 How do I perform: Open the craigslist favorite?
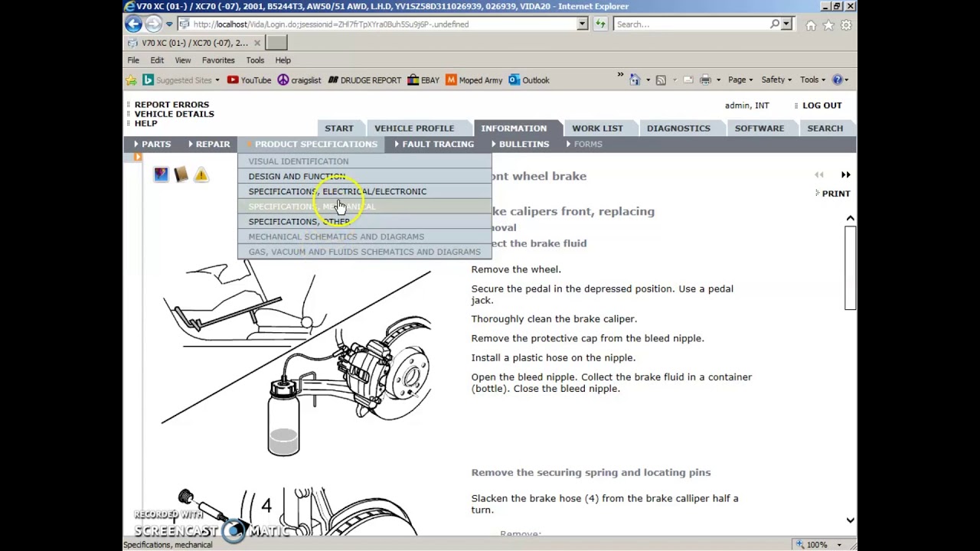[299, 80]
